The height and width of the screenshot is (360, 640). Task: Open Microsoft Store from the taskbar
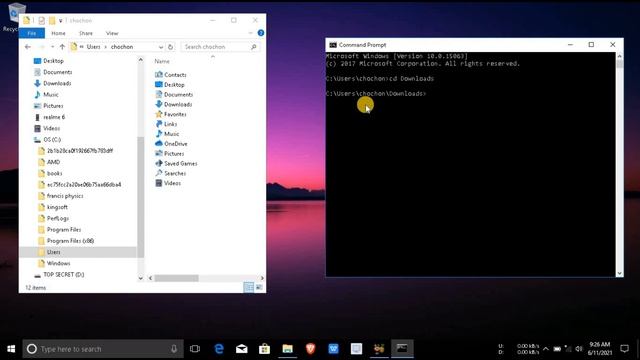(264, 349)
